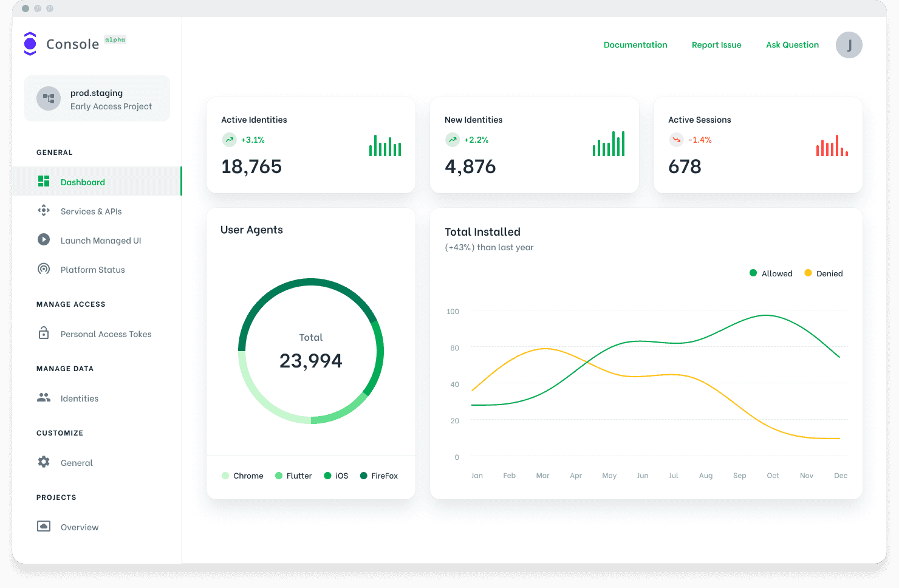Click the (+43%) than last year text

tap(489, 247)
